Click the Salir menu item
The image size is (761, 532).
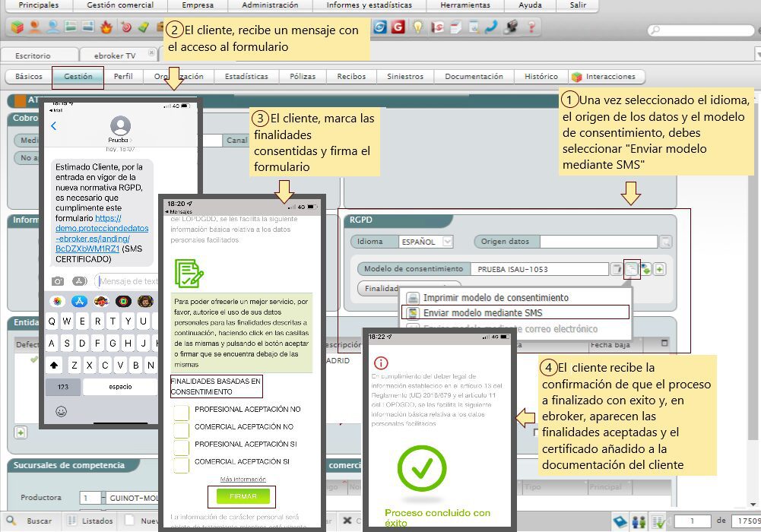point(578,5)
